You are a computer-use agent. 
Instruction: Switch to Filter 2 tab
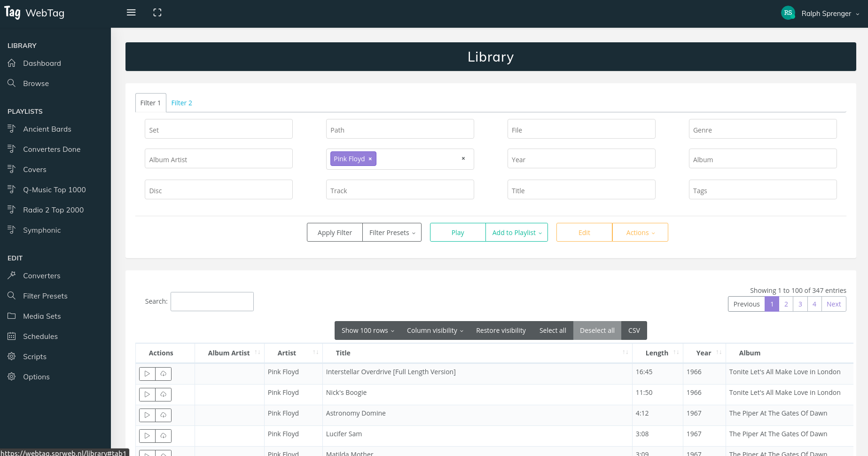pos(181,103)
